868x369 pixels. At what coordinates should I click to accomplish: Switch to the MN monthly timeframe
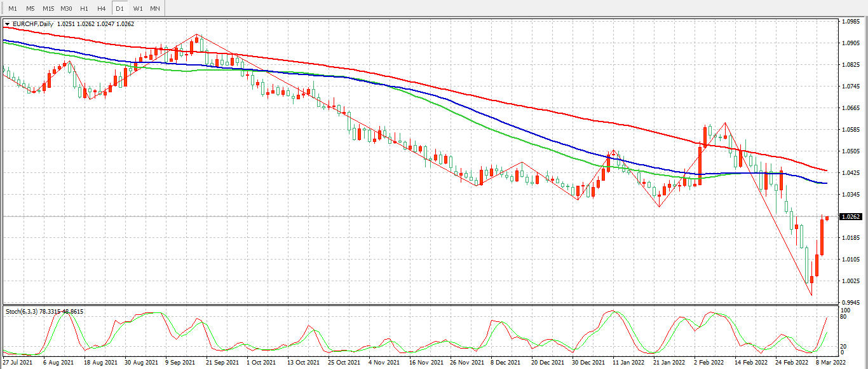tap(156, 8)
